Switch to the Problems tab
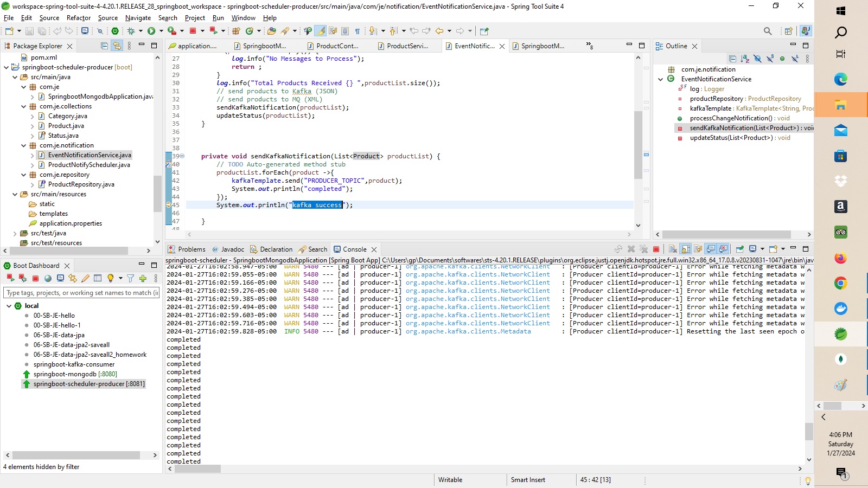Viewport: 868px width, 488px height. [x=191, y=249]
